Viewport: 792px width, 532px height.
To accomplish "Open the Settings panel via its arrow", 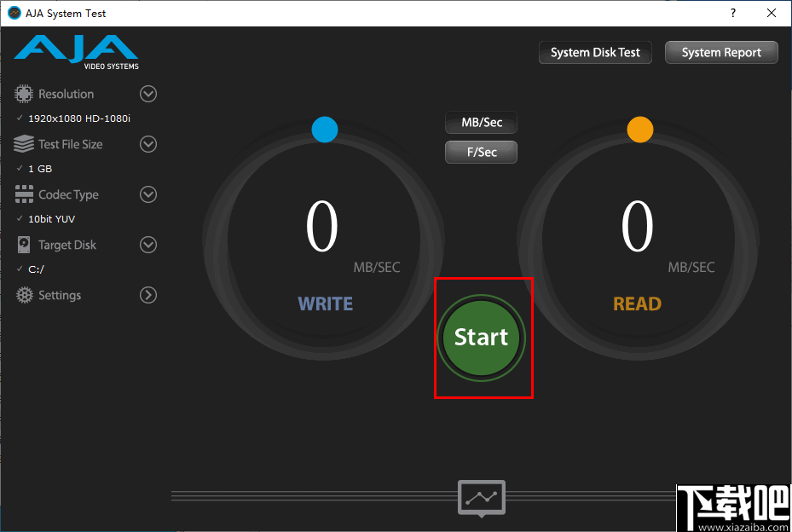I will click(x=147, y=295).
